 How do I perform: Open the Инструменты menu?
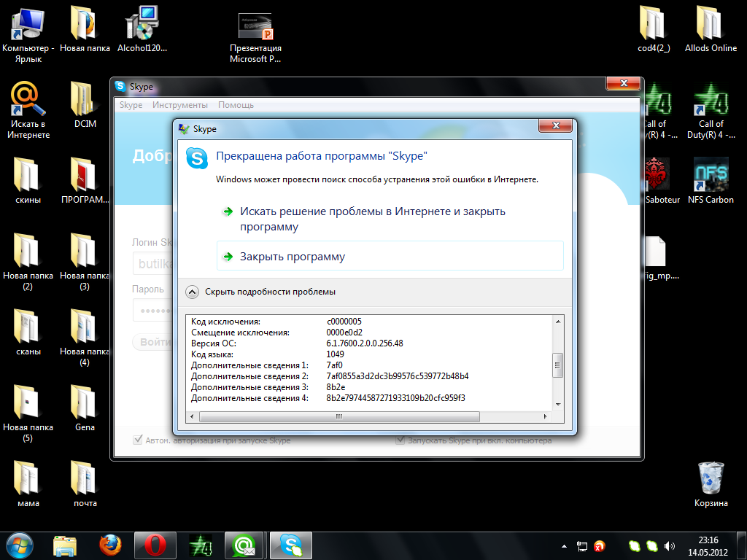coord(180,105)
